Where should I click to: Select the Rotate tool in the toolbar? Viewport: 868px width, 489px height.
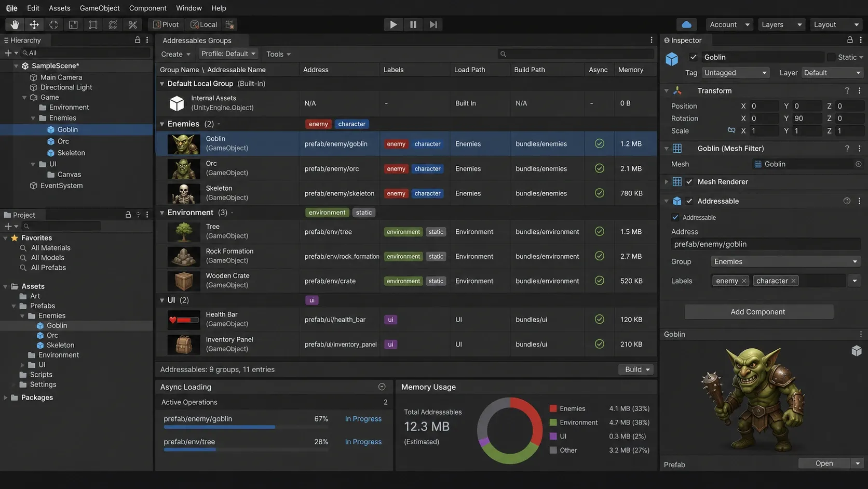point(53,24)
